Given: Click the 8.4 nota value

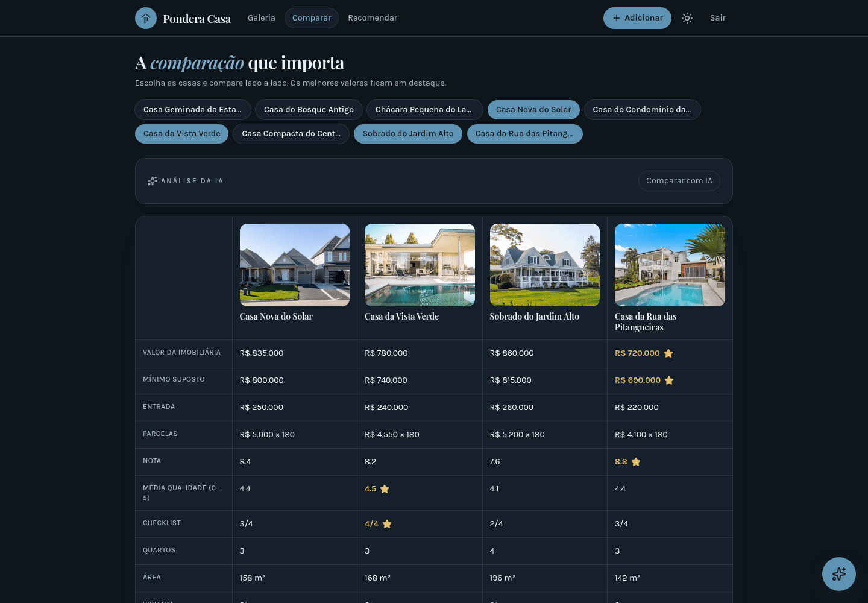Looking at the screenshot, I should coord(245,462).
